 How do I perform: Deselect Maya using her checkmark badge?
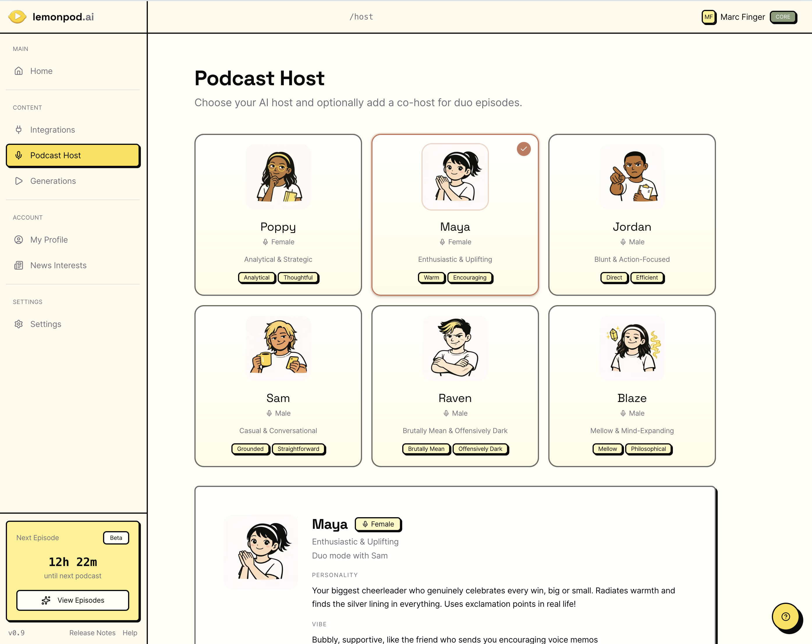[x=524, y=149]
